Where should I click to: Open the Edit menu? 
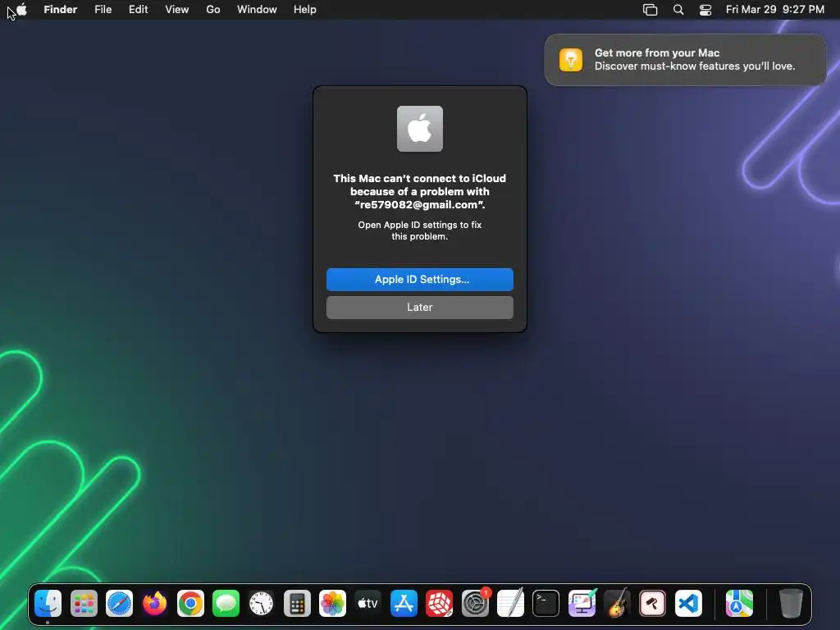point(138,10)
